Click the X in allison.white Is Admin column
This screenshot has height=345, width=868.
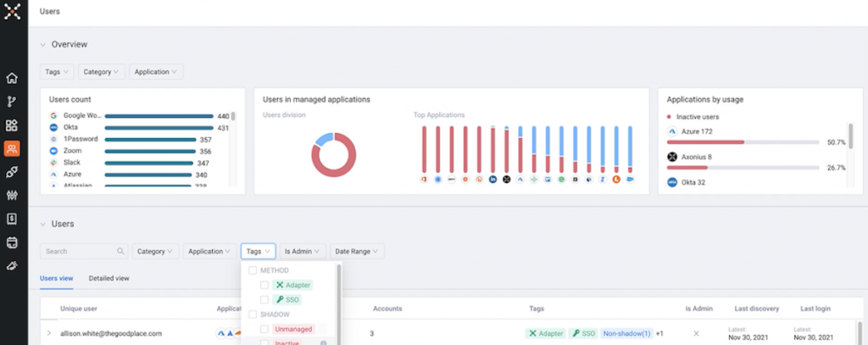click(697, 333)
